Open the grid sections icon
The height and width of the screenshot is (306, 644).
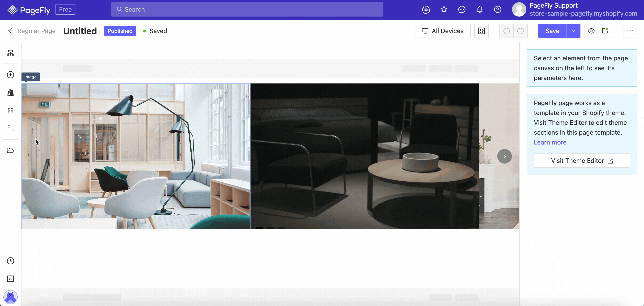click(11, 111)
